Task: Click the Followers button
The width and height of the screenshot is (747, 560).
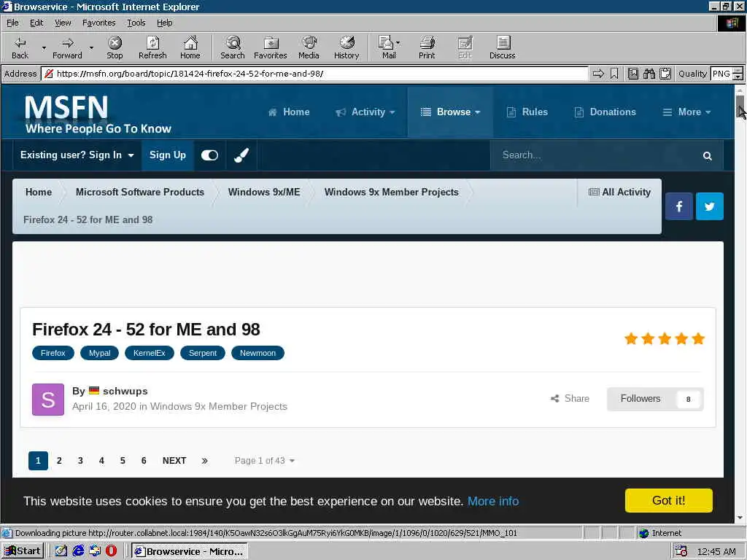Action: tap(655, 399)
